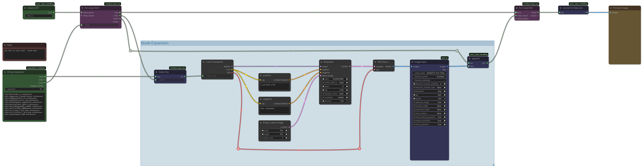644x168 pixels.
Task: Increase width in Empty Latent Image
Action: [x=287, y=130]
